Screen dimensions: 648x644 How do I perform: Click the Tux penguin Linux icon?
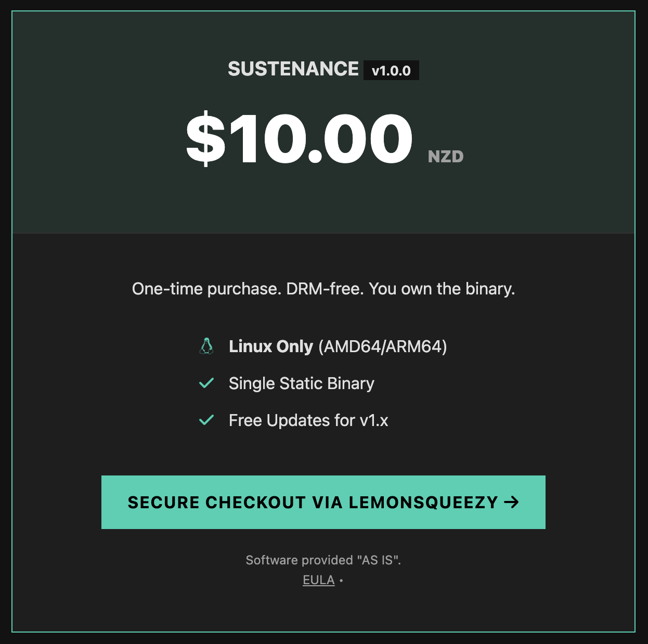point(206,346)
